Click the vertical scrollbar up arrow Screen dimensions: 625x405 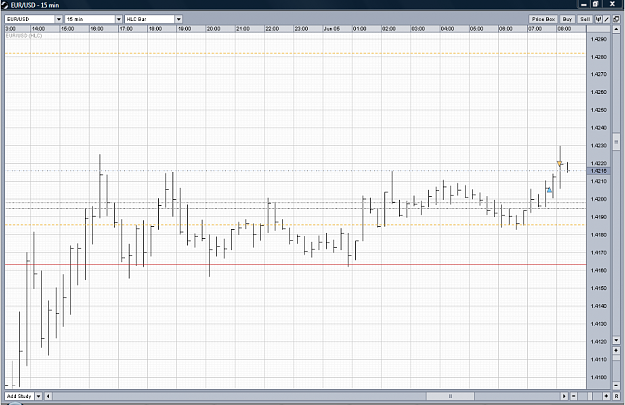click(616, 30)
